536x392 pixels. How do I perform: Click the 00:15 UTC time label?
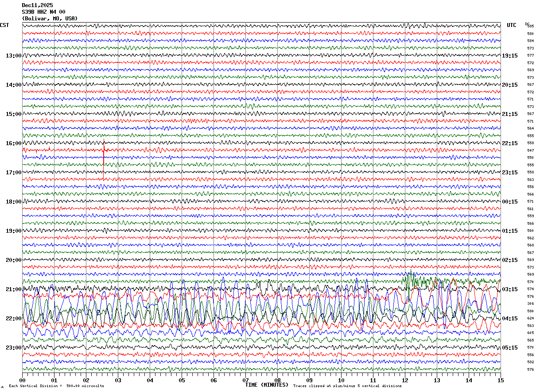coord(509,202)
